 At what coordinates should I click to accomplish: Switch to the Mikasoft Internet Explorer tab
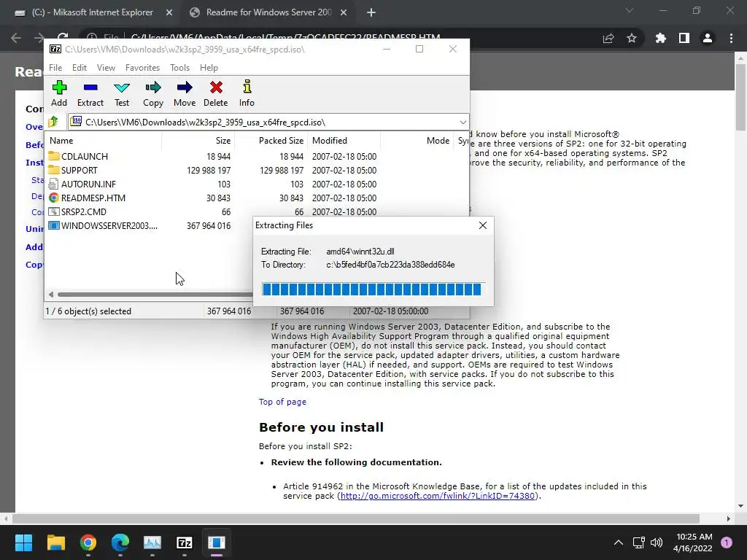click(x=92, y=12)
